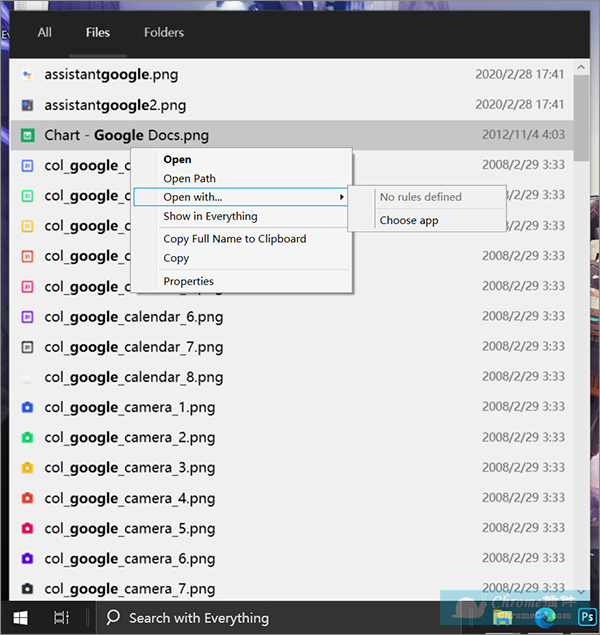Click the assistantgoogle.png file icon
The width and height of the screenshot is (600, 635).
[x=28, y=75]
